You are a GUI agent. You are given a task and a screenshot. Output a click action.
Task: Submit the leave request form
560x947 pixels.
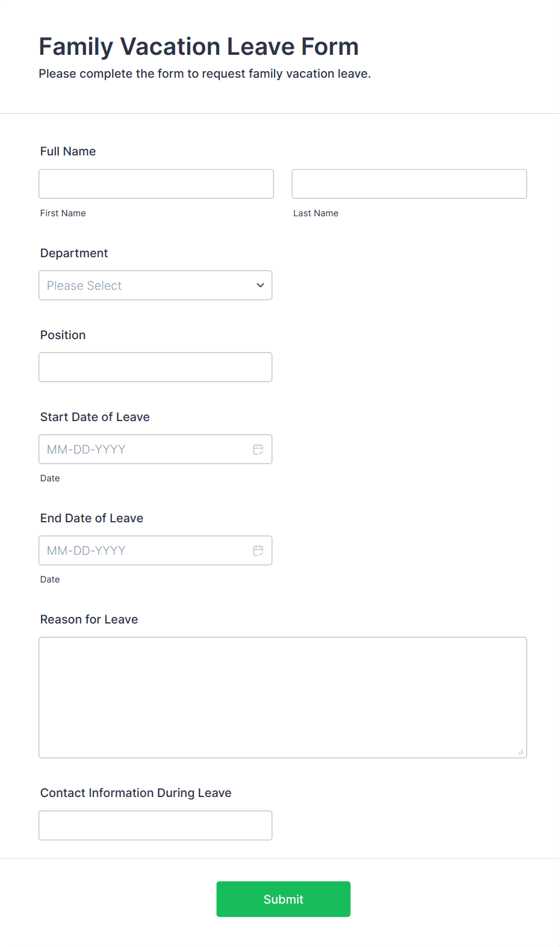(x=284, y=899)
